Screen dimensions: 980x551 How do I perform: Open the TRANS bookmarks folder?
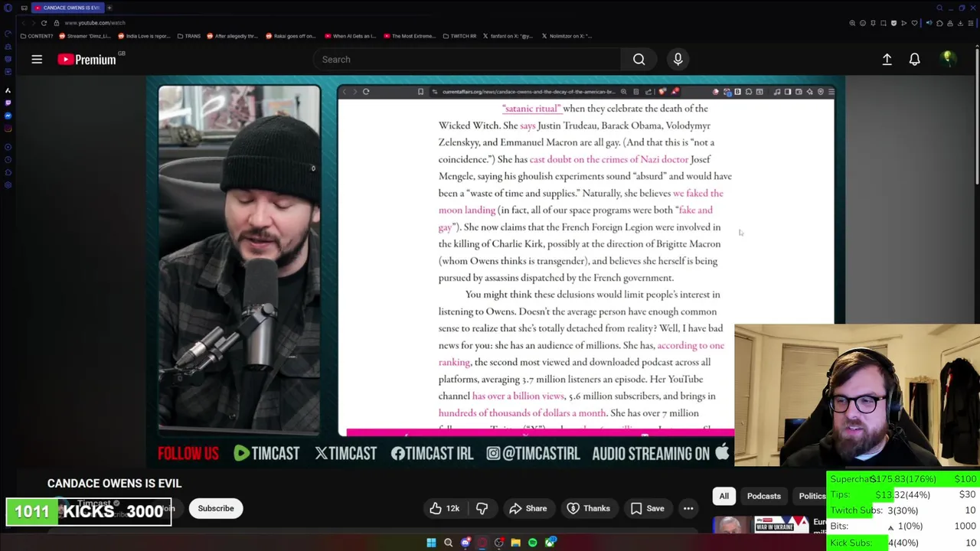(x=188, y=36)
